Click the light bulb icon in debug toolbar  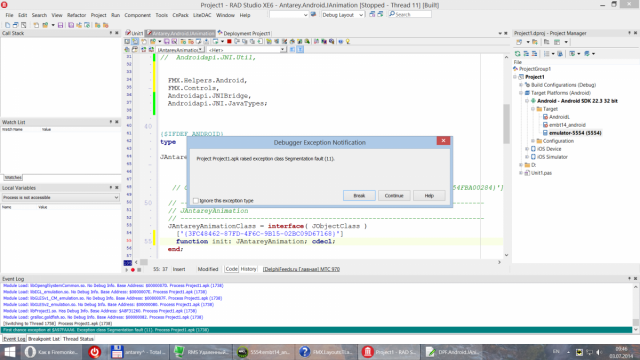click(x=348, y=41)
